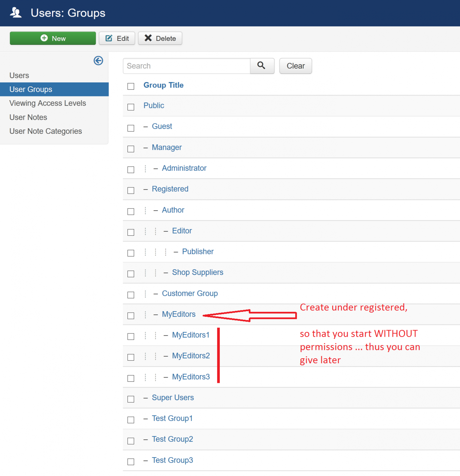The height and width of the screenshot is (476, 460).
Task: Check the Super Users group checkbox
Action: coord(131,399)
